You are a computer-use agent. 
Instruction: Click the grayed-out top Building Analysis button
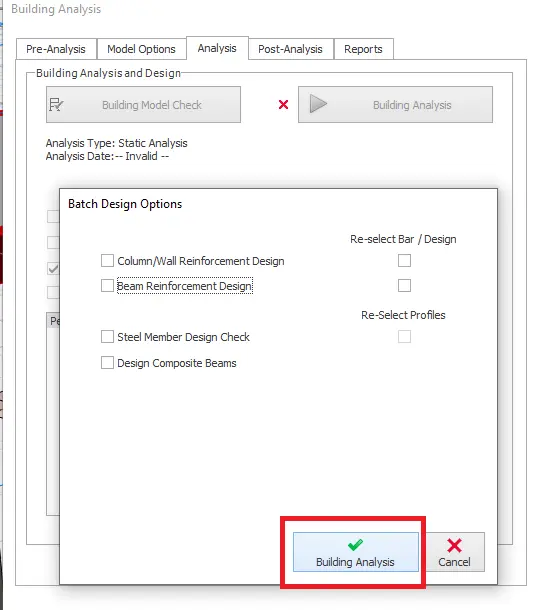395,104
